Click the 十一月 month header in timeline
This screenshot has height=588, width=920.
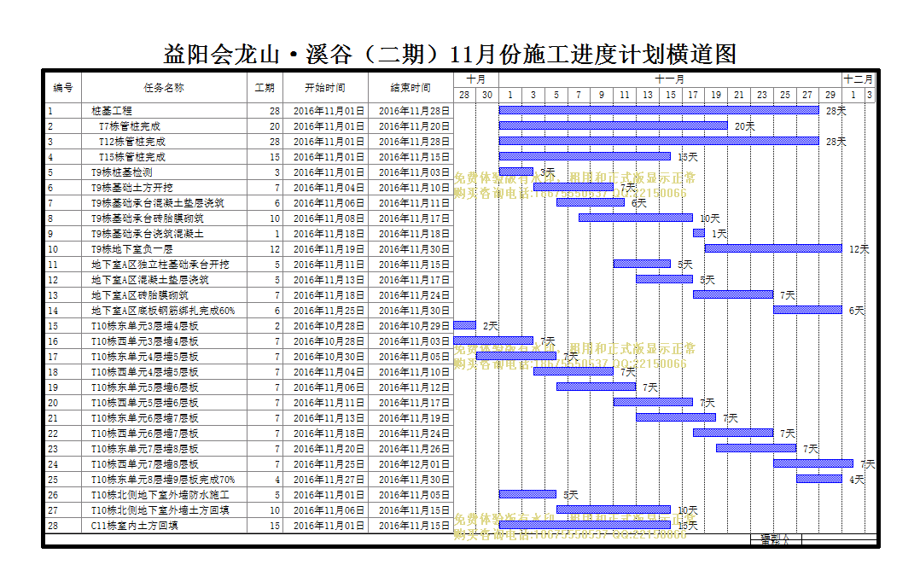point(670,79)
